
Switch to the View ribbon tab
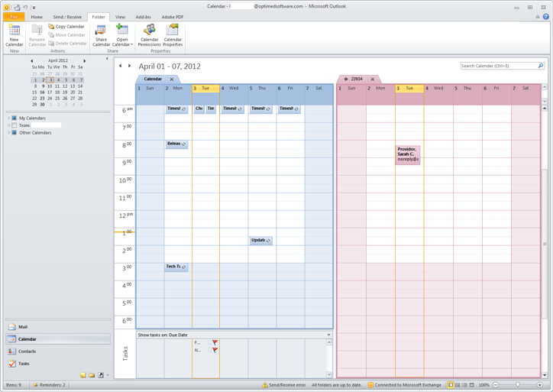tap(120, 17)
